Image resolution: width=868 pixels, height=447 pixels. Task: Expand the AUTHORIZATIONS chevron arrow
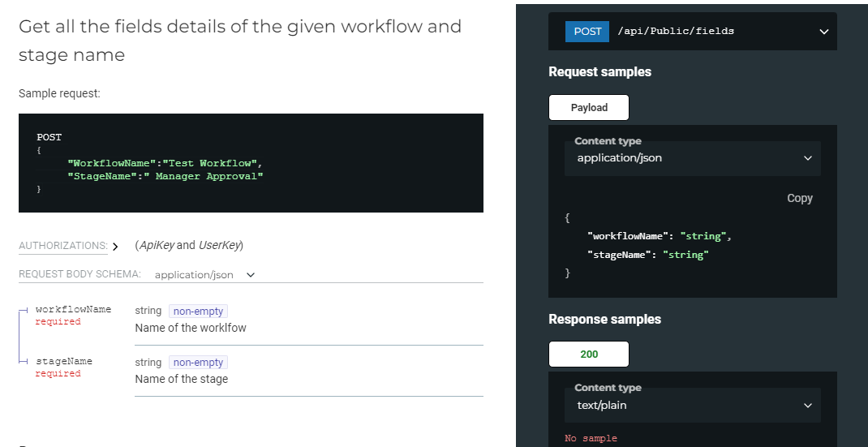tap(115, 247)
